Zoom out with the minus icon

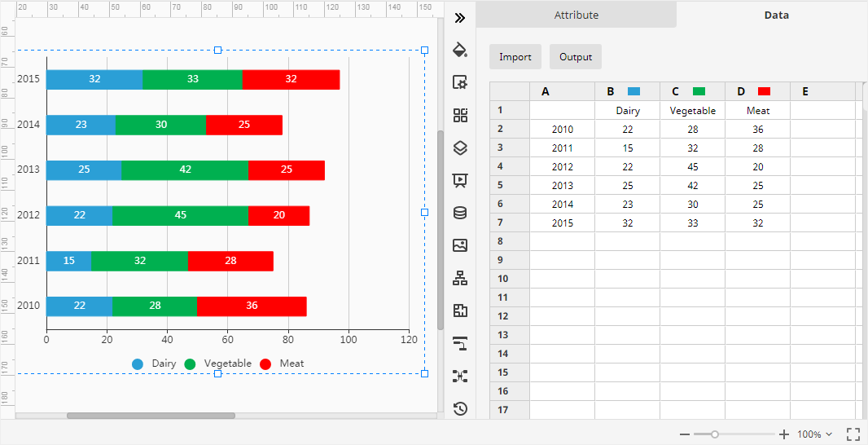(685, 434)
